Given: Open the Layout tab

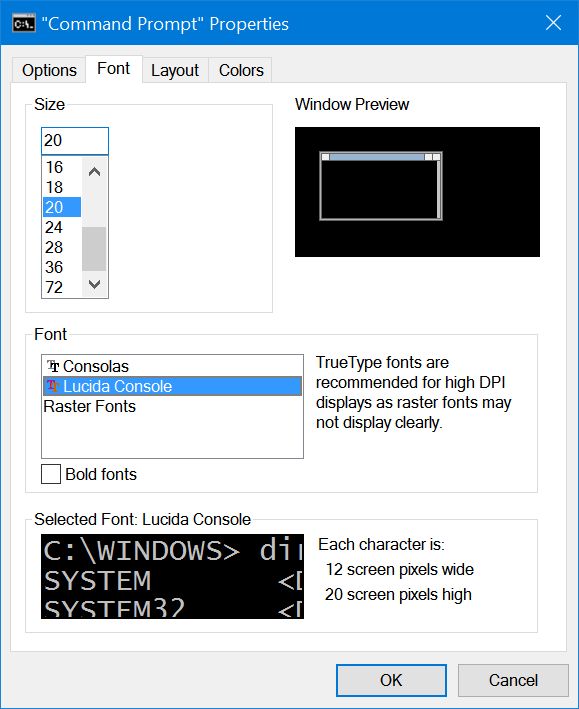Looking at the screenshot, I should [175, 70].
